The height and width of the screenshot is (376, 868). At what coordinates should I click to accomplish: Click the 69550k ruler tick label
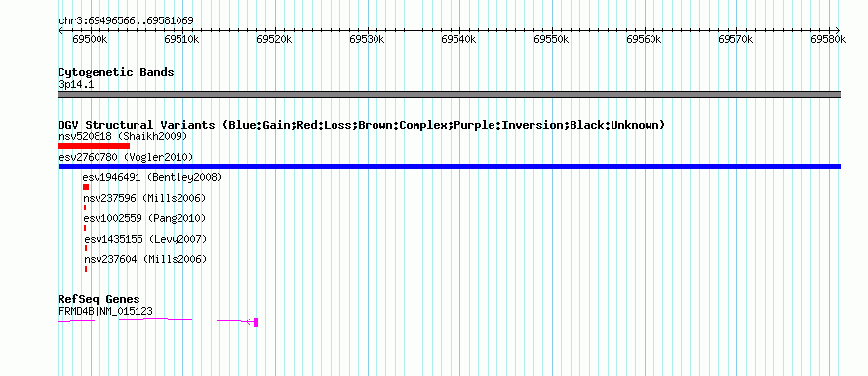(x=551, y=39)
